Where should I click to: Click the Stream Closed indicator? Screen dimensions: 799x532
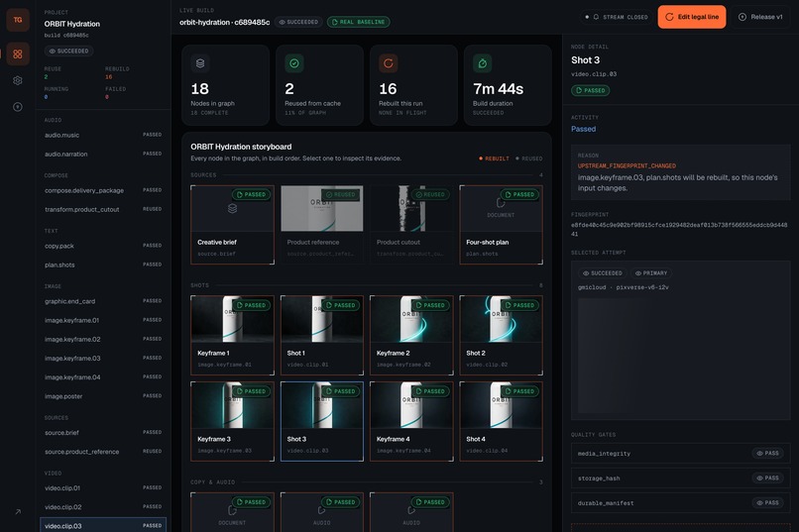[616, 17]
